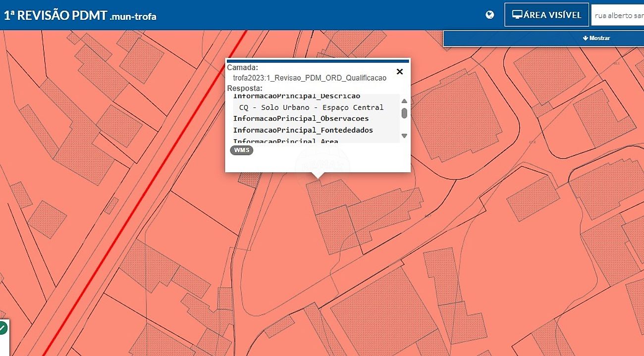This screenshot has height=356, width=644.
Task: Click the WMS badge in popup
Action: (x=241, y=150)
